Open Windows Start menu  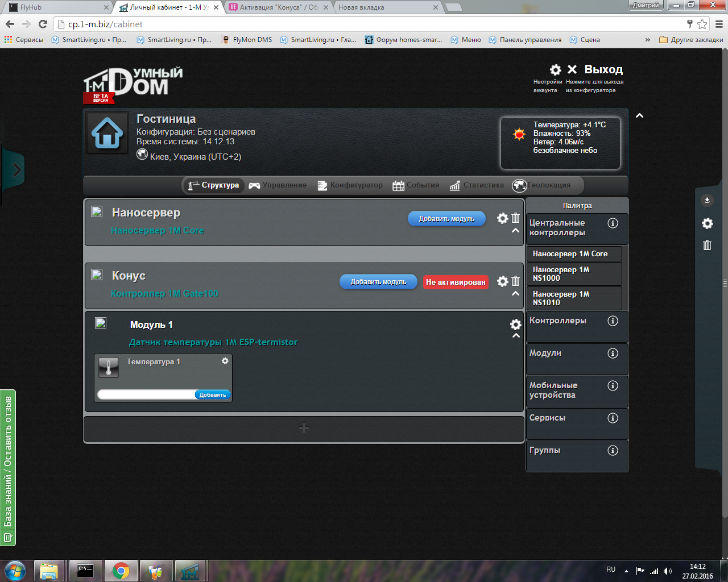tap(15, 570)
